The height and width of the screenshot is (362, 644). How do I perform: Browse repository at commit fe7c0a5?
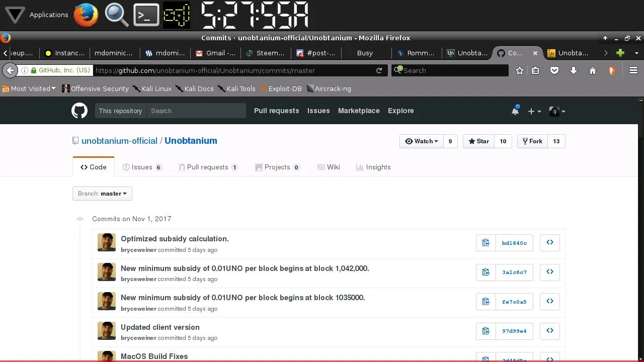click(x=550, y=301)
